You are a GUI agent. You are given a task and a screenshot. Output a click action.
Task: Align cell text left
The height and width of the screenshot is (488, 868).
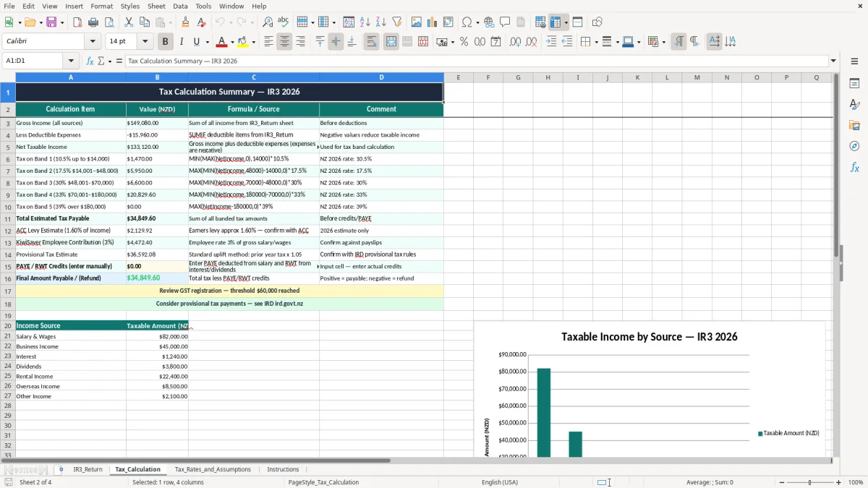coord(268,42)
